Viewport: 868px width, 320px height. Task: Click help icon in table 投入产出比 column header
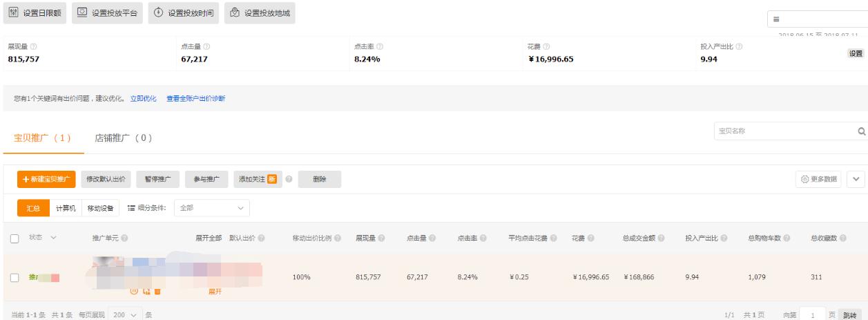724,238
